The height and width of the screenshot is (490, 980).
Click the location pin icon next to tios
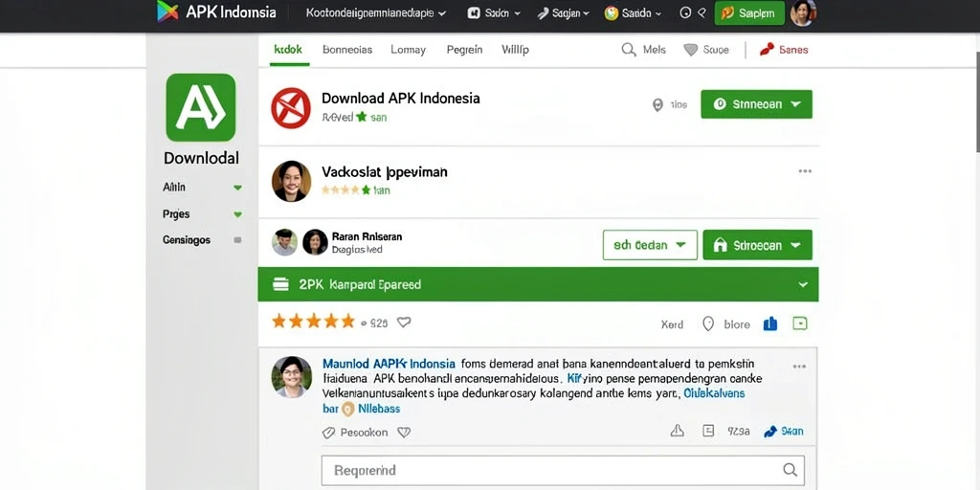(657, 105)
